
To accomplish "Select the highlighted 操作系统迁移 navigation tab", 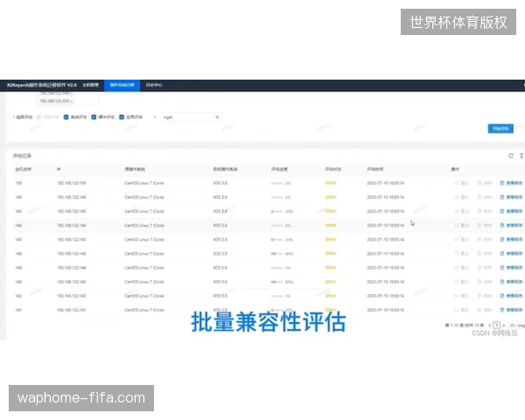I will pos(122,85).
